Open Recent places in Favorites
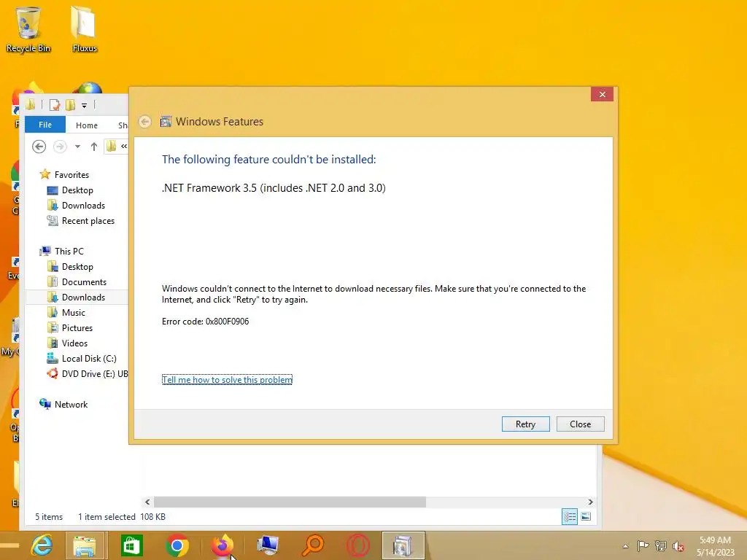The height and width of the screenshot is (560, 747). point(88,220)
